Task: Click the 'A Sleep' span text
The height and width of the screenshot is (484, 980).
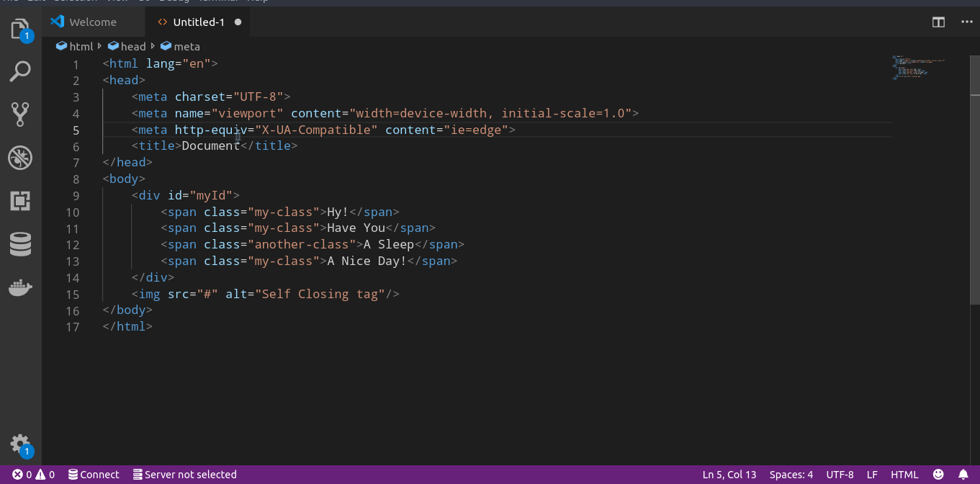Action: point(389,246)
